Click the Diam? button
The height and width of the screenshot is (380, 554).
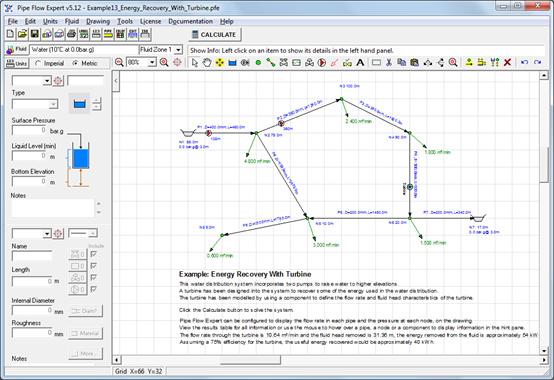[x=86, y=311]
